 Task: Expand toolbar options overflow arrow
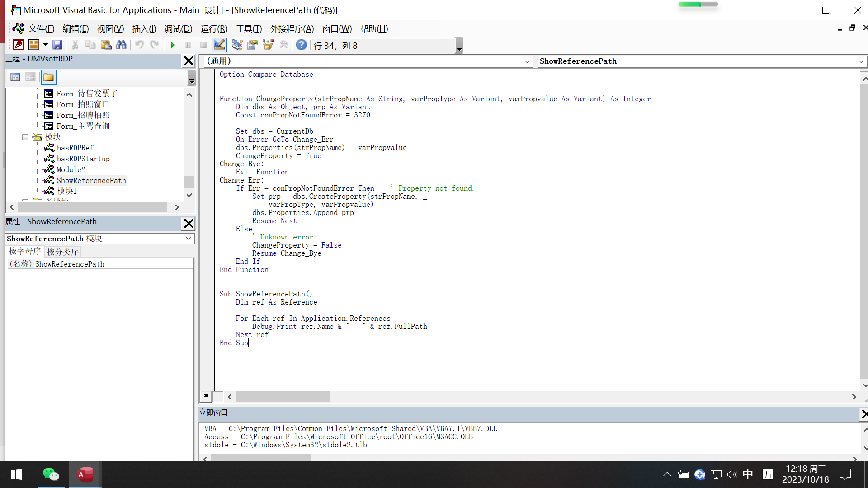(459, 45)
